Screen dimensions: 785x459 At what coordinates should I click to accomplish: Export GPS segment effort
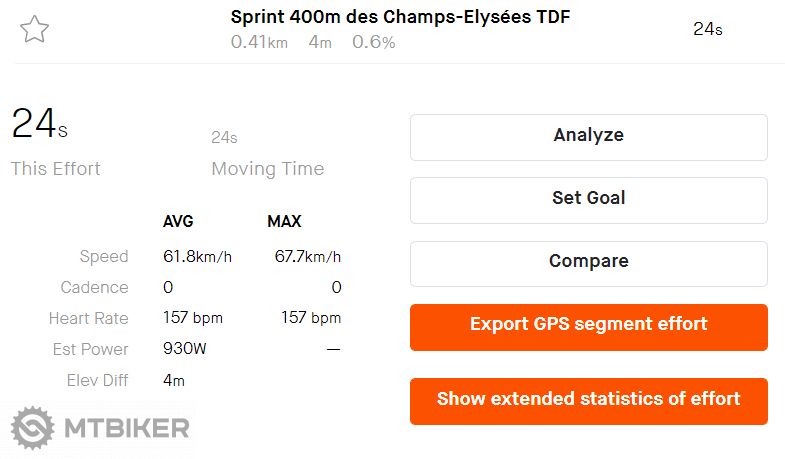point(588,325)
